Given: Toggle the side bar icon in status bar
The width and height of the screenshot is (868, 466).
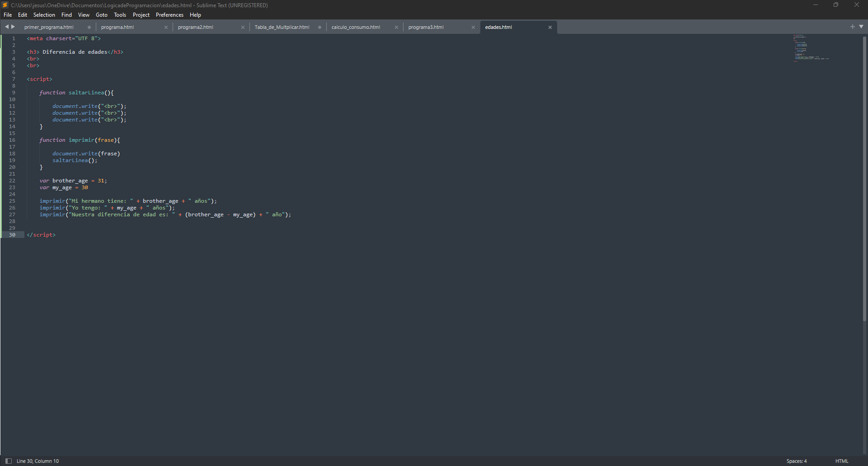Looking at the screenshot, I should (x=9, y=461).
